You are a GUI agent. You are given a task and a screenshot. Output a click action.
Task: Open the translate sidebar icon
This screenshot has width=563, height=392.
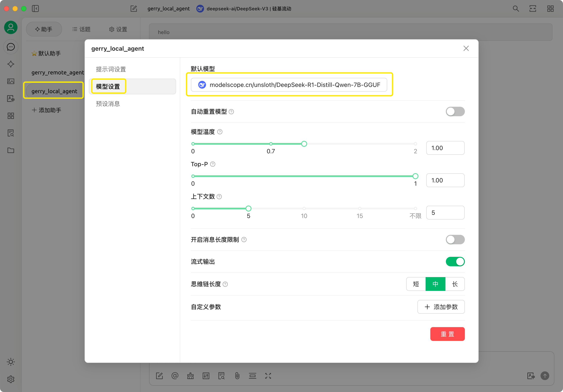coord(11,99)
